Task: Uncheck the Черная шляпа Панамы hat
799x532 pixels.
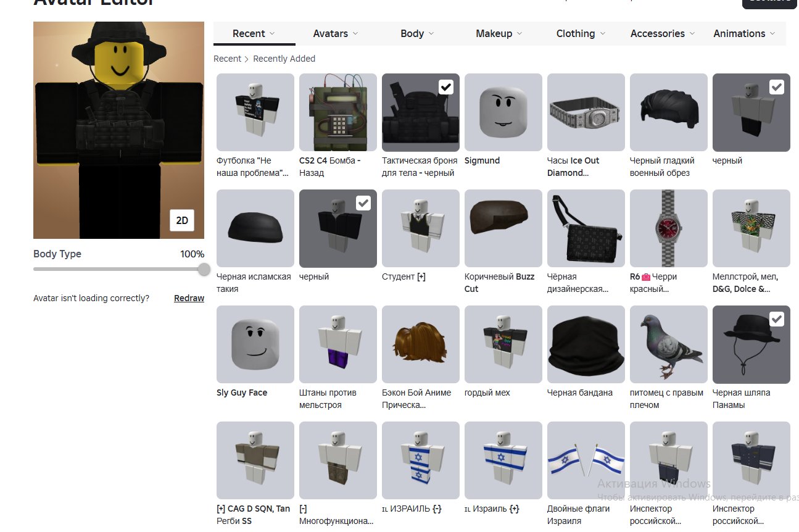Action: pos(776,319)
